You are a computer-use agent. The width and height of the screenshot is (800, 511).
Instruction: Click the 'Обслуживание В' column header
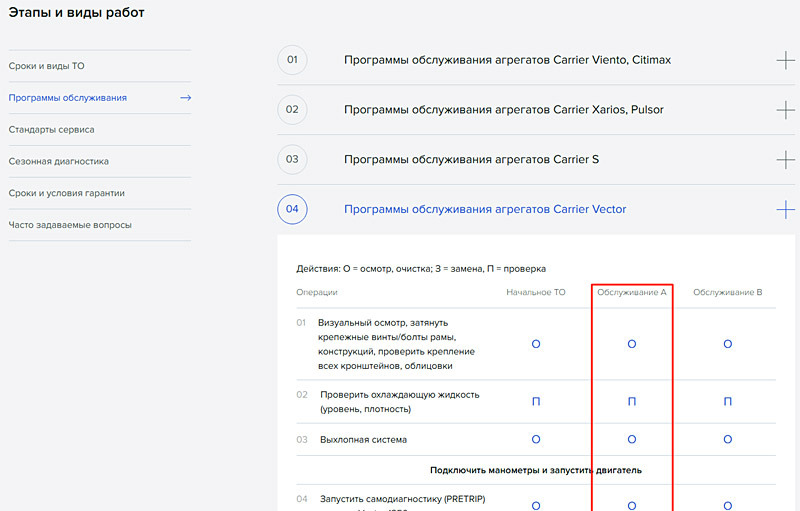(x=728, y=292)
